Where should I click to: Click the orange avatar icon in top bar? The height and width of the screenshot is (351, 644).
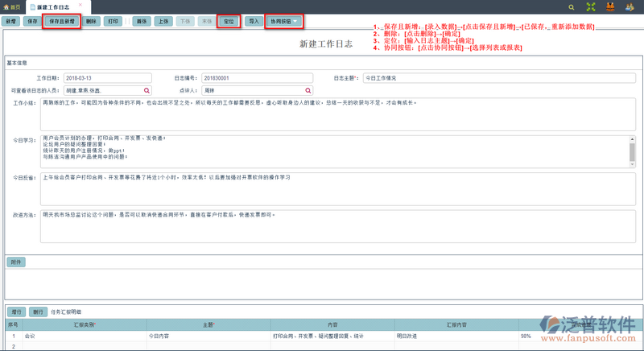click(x=610, y=7)
